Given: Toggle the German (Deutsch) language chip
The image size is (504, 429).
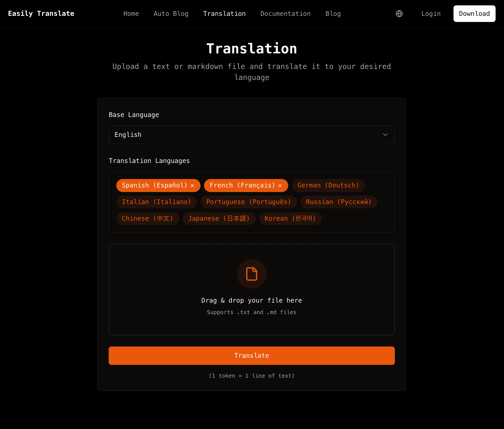Looking at the screenshot, I should click(328, 185).
